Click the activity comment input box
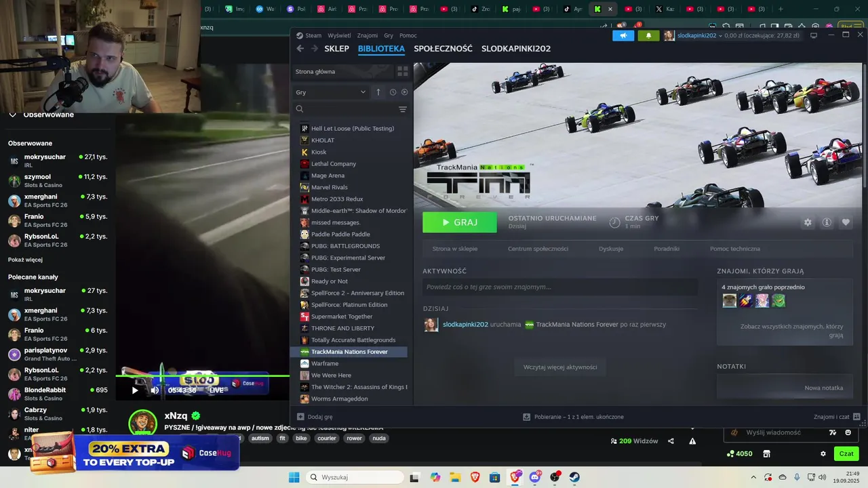This screenshot has height=488, width=868. (x=560, y=287)
